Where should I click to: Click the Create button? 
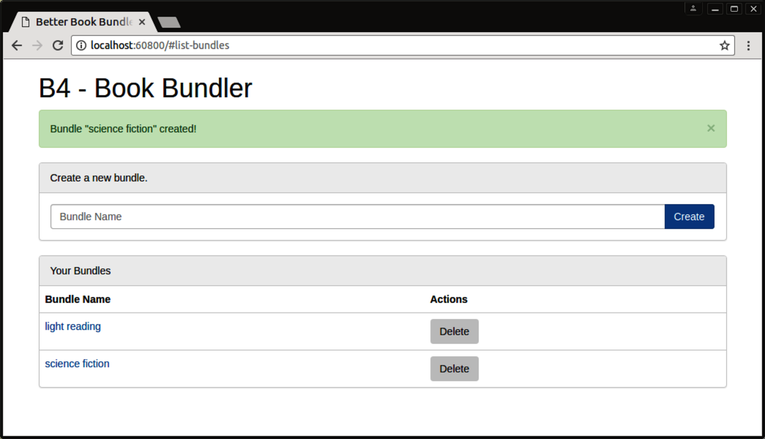[689, 217]
